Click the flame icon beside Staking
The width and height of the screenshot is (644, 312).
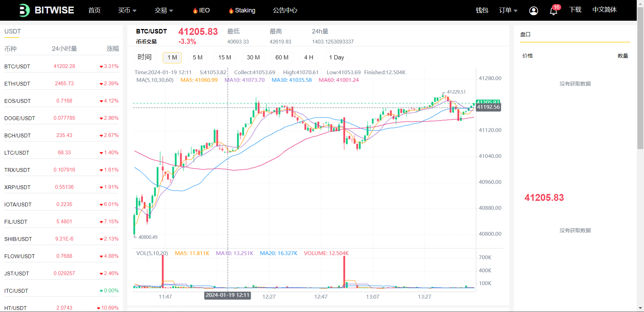click(x=231, y=11)
